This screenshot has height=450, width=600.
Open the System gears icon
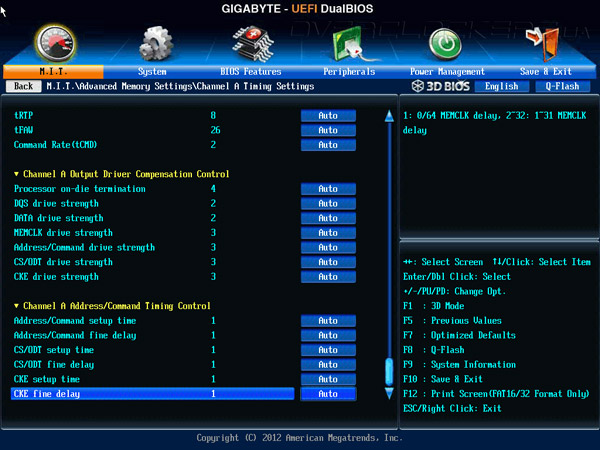[x=156, y=44]
